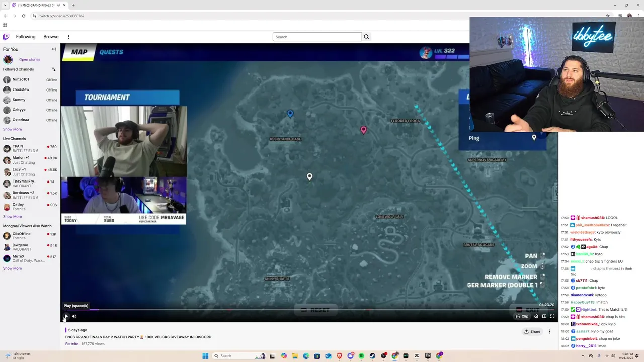Open a new browser tab
This screenshot has width=644, height=362.
73,5
